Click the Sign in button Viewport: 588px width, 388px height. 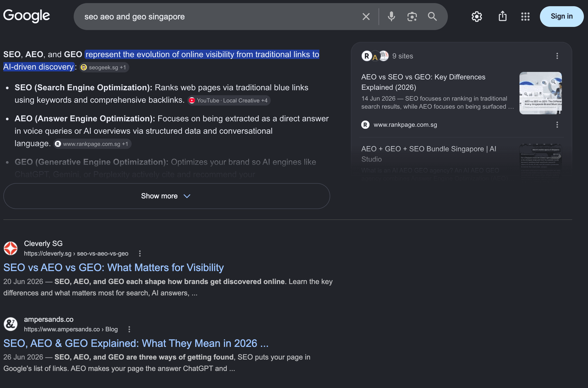[x=562, y=16]
